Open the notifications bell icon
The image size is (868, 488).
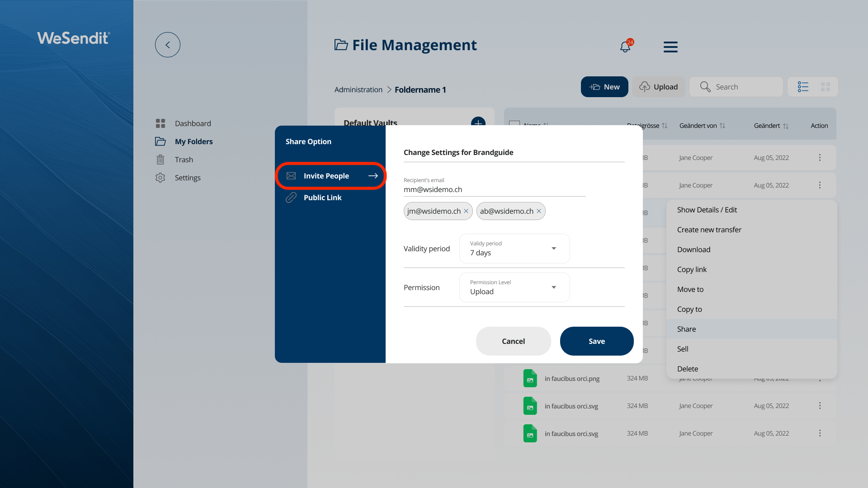(625, 47)
